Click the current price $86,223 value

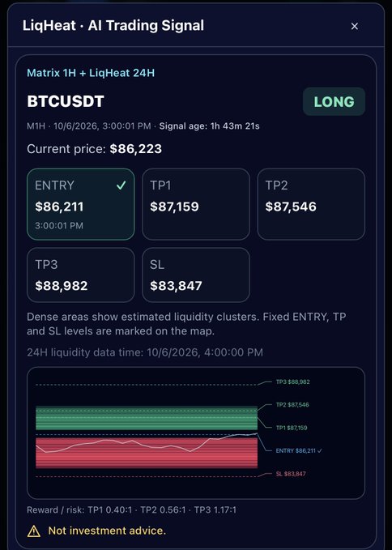pyautogui.click(x=136, y=149)
